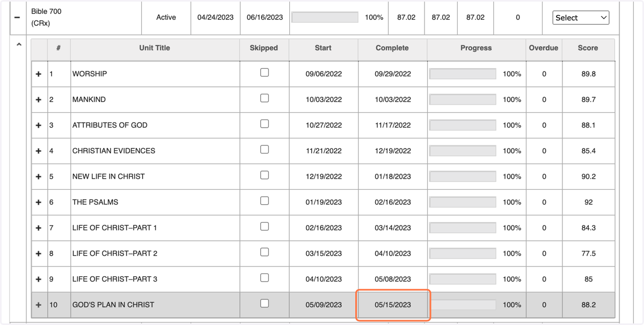Screen dimensions: 644x325
Task: Toggle Skipped for ATTRIBUTES OF GOD
Action: tap(265, 124)
